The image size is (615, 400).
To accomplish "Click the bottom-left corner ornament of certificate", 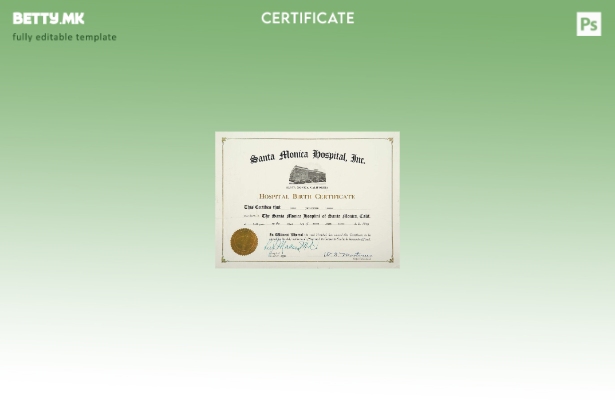I will (221, 262).
